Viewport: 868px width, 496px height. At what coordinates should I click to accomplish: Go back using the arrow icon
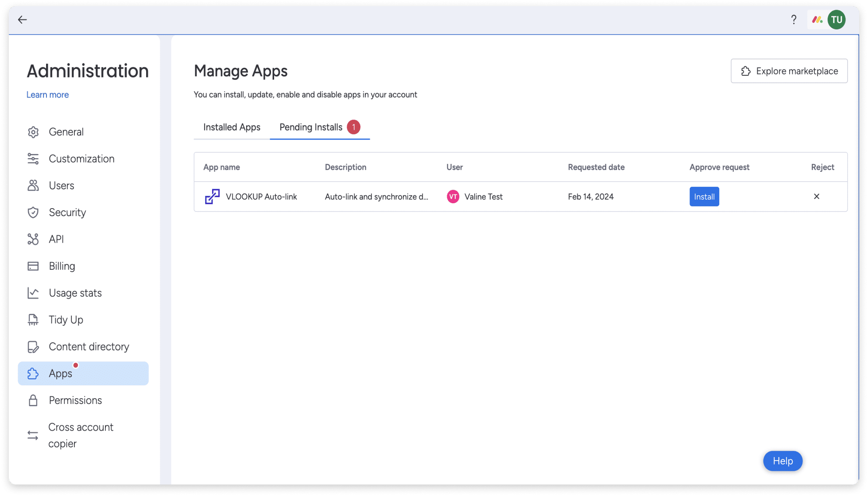(22, 19)
